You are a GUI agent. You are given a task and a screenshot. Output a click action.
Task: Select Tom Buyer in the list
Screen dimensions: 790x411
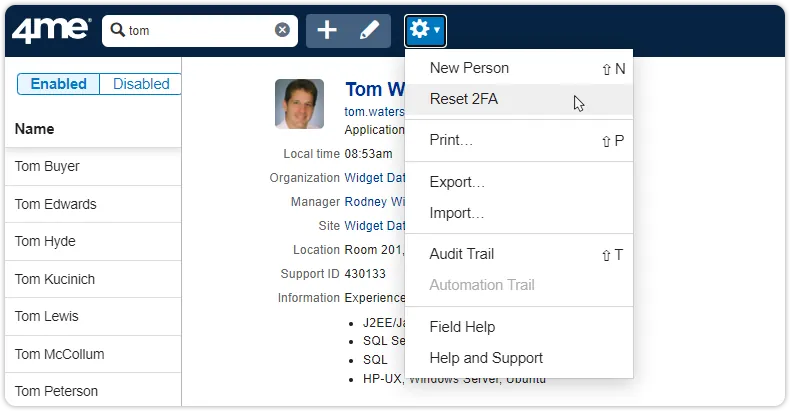click(x=93, y=167)
